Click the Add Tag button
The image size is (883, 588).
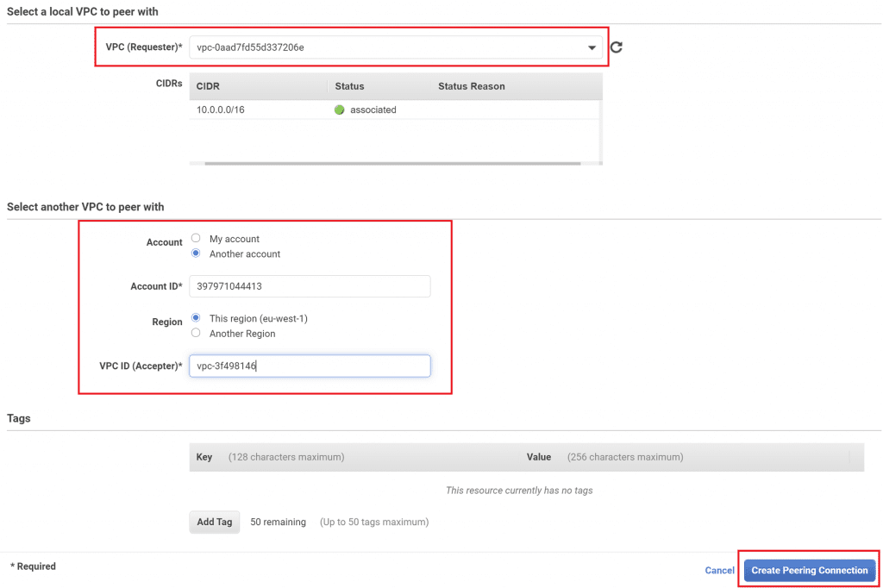coord(214,522)
